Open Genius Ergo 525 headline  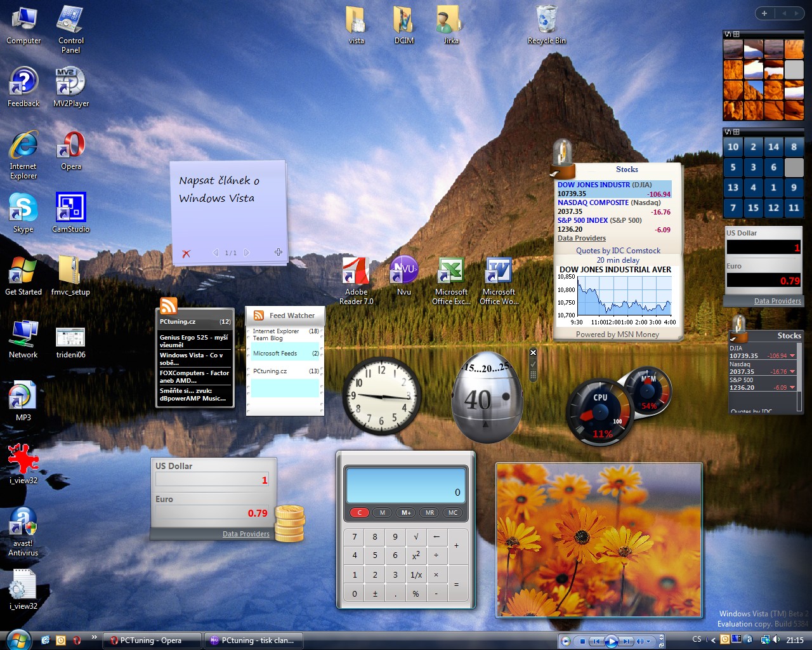tap(195, 341)
